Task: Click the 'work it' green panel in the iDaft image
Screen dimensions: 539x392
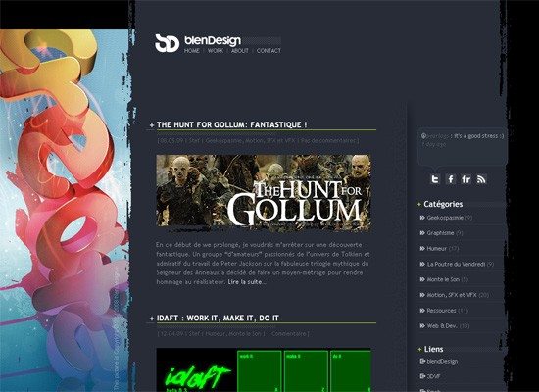Action: [x=259, y=371]
